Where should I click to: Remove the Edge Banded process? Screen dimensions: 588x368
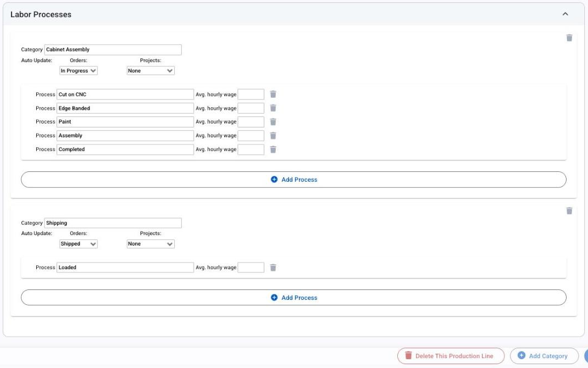pos(273,108)
